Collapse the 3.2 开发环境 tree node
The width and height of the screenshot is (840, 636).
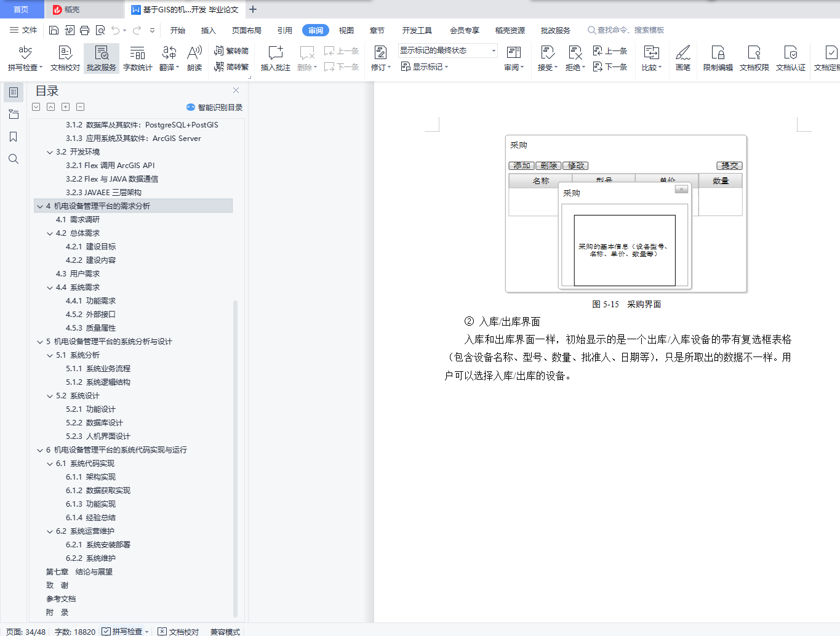point(50,152)
